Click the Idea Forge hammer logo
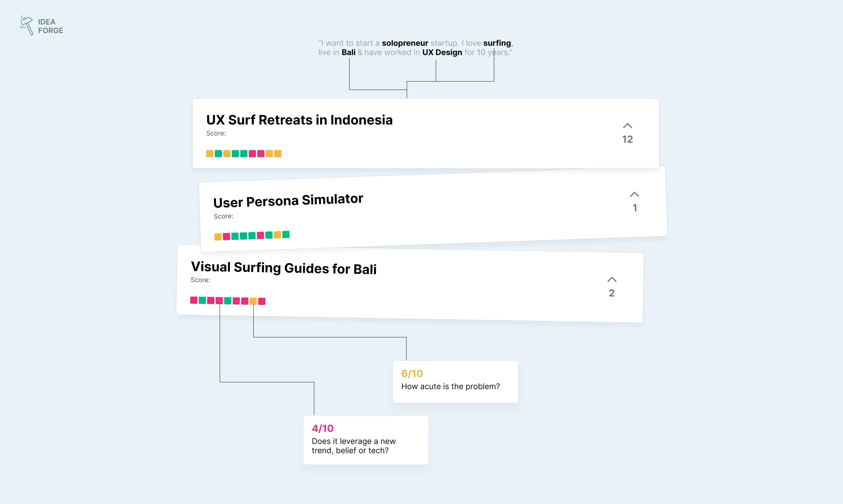Viewport: 843px width, 504px height. (27, 25)
